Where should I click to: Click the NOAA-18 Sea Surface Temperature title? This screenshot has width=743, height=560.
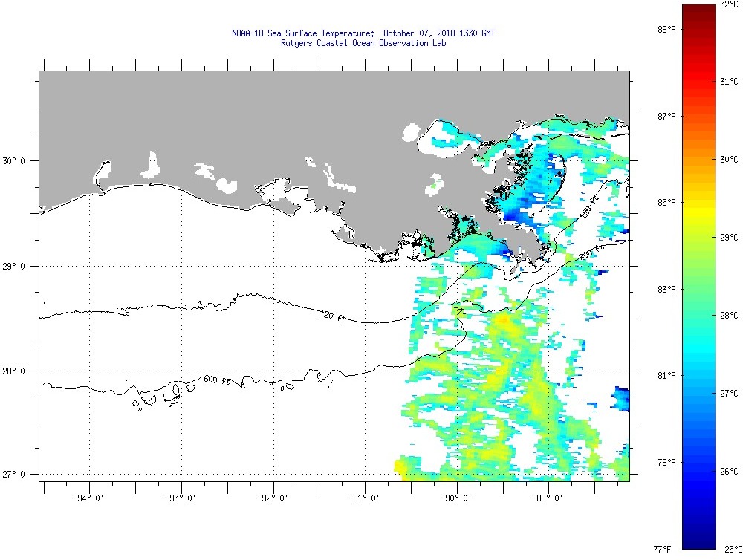[x=363, y=33]
